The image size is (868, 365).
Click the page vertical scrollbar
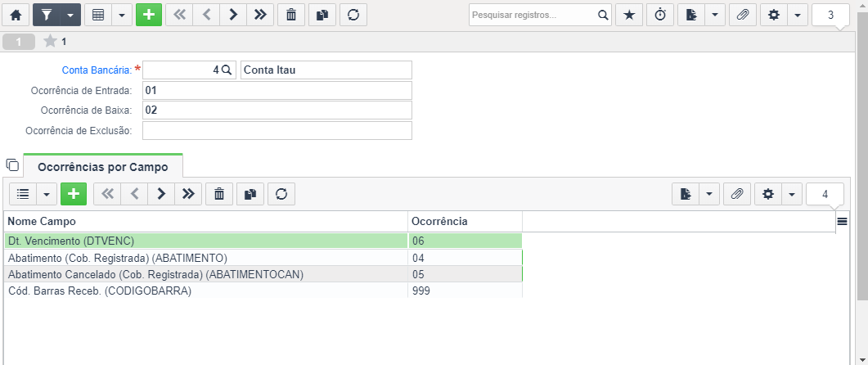click(x=862, y=155)
